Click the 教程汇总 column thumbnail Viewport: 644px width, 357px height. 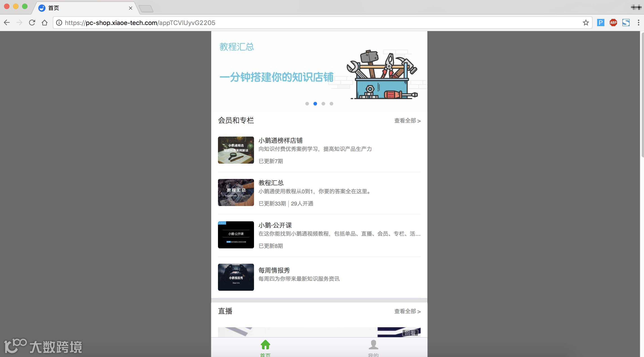(x=236, y=192)
